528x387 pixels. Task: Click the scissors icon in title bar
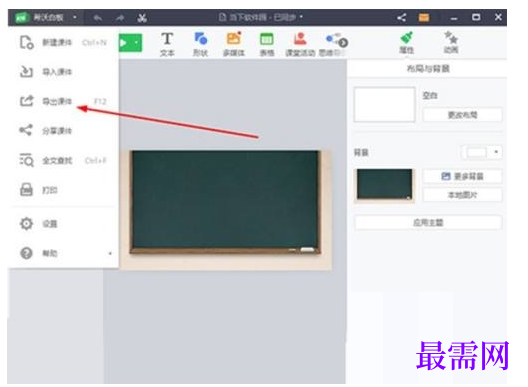[142, 18]
